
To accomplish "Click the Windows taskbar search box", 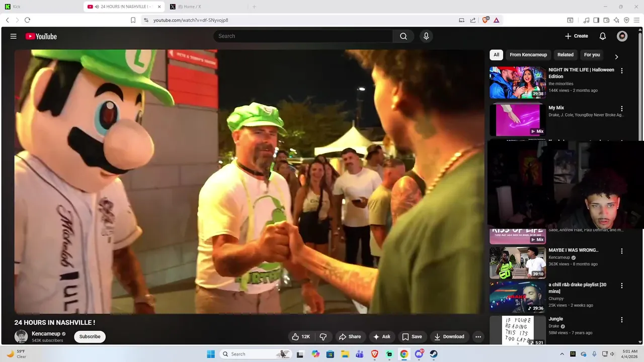I will tap(256, 354).
